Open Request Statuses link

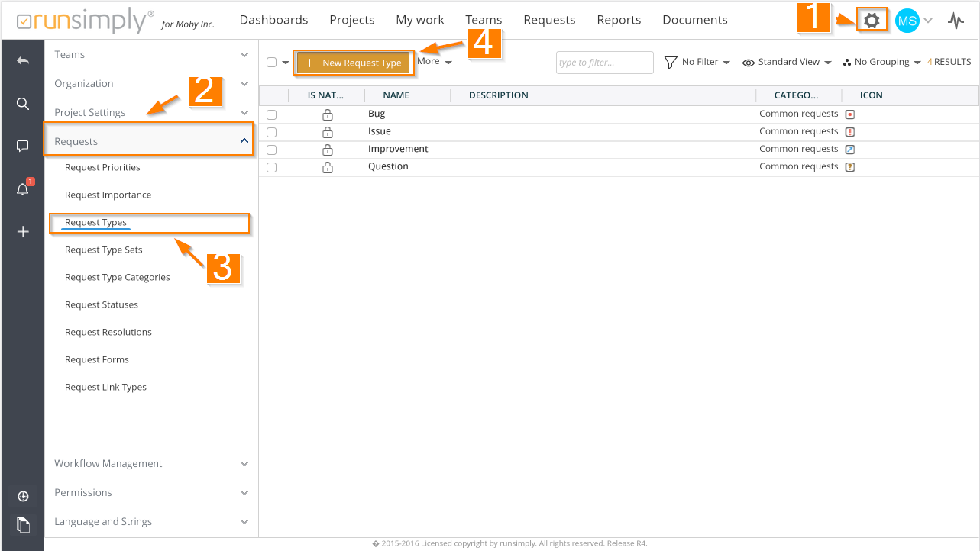102,304
